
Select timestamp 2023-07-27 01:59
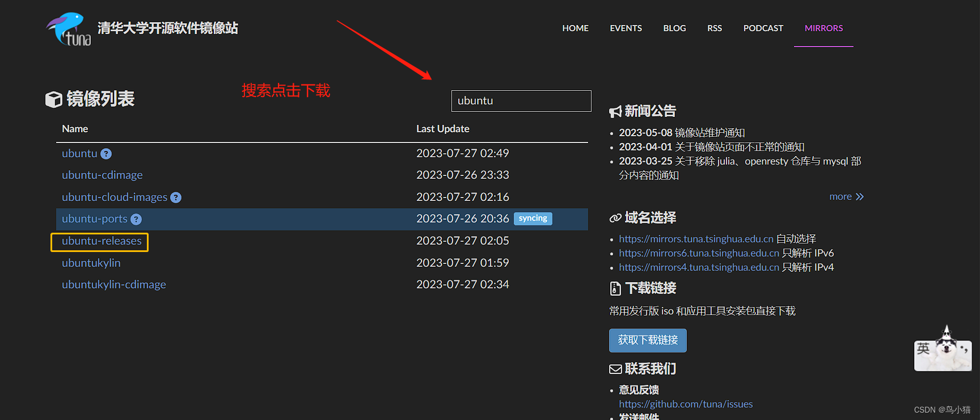tap(463, 263)
